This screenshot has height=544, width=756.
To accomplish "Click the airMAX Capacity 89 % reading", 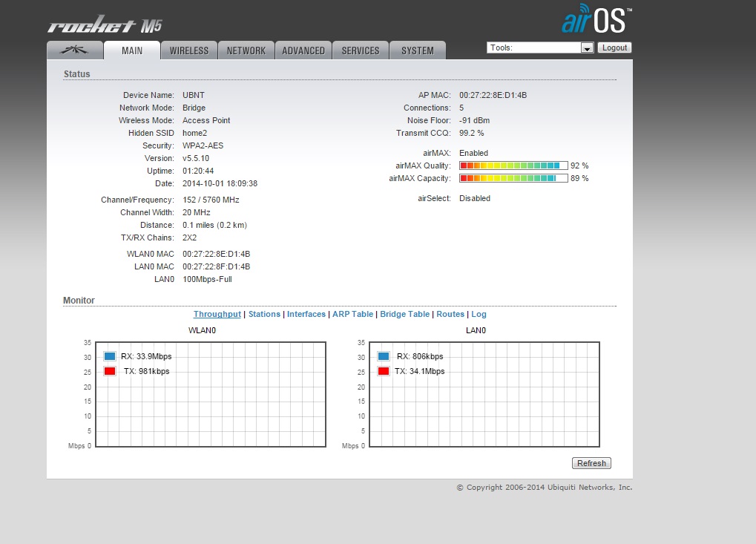I will point(579,178).
